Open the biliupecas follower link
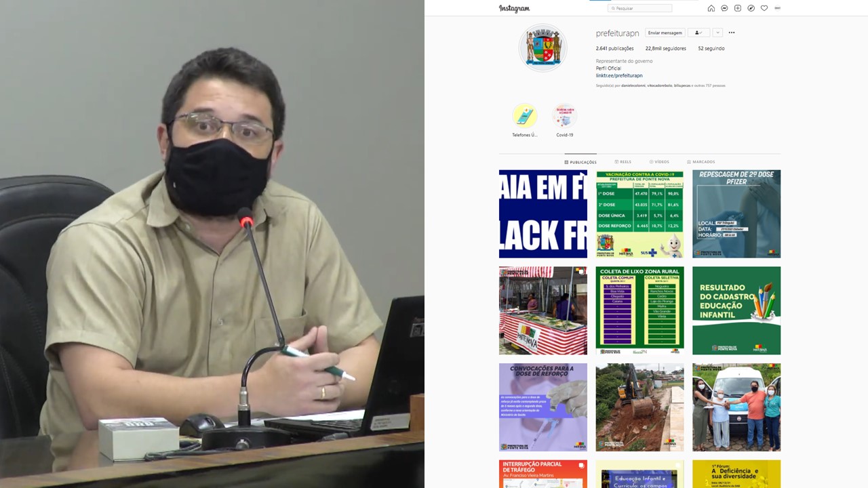The height and width of the screenshot is (488, 868). (684, 85)
